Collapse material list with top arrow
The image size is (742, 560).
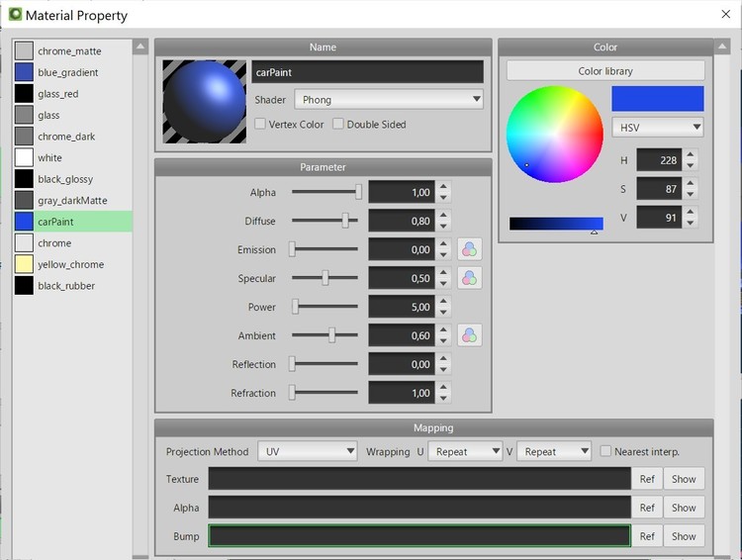140,47
